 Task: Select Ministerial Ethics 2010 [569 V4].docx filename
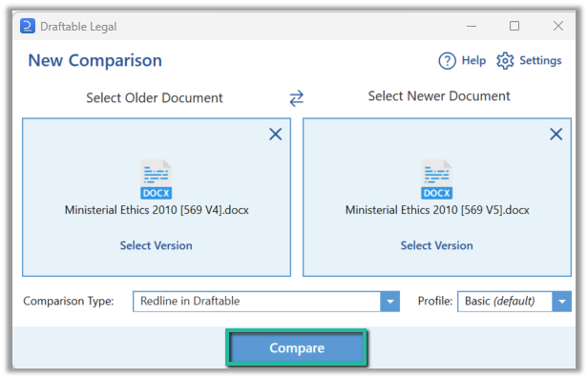pyautogui.click(x=157, y=210)
